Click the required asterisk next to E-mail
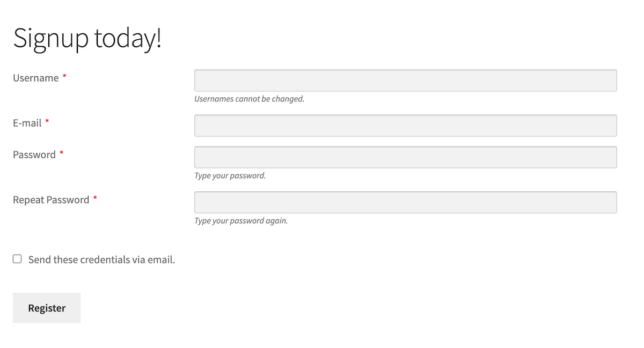This screenshot has width=644, height=348. [x=47, y=122]
